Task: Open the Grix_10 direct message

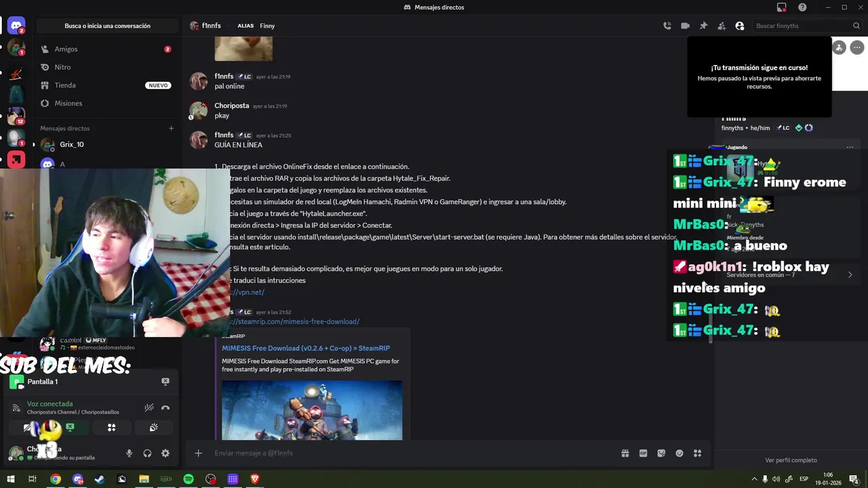Action: (106, 144)
